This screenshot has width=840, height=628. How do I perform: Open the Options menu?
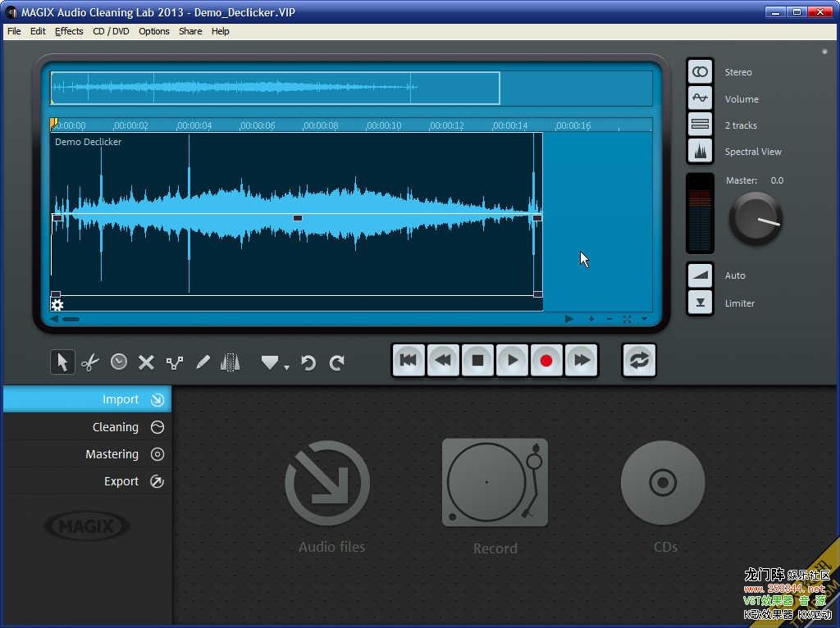tap(153, 31)
